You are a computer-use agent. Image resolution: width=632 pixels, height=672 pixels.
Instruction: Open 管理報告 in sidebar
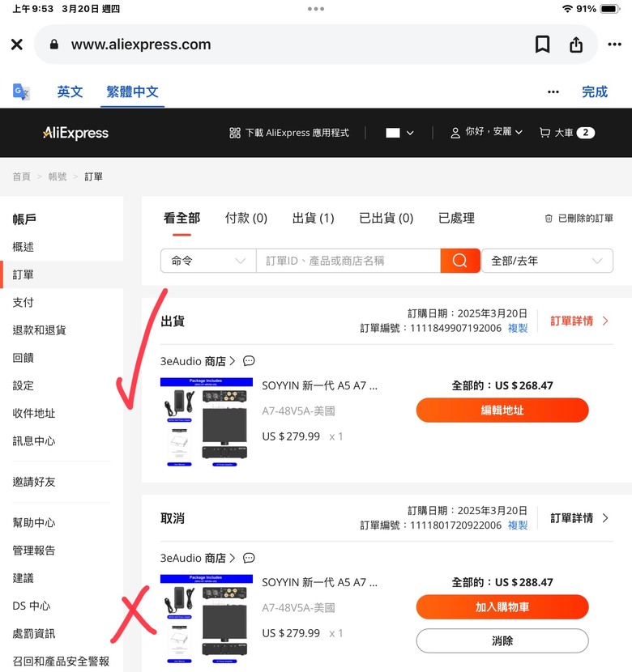pyautogui.click(x=34, y=551)
